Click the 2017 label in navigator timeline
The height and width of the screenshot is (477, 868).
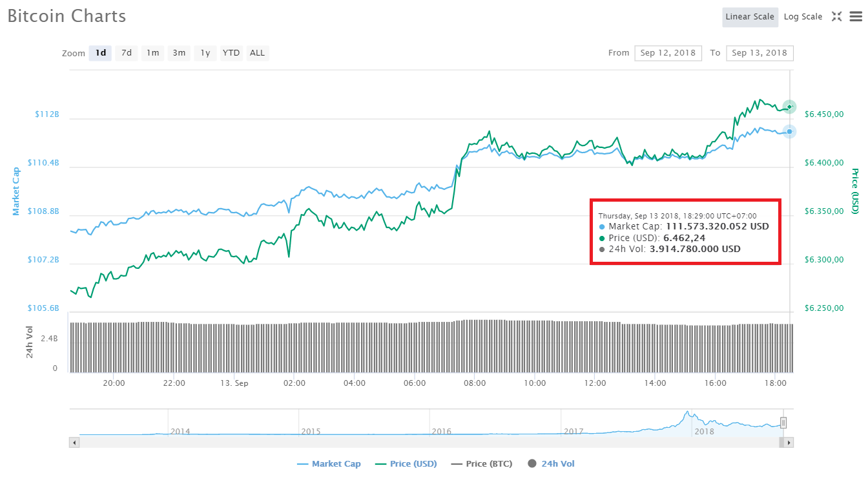(573, 431)
